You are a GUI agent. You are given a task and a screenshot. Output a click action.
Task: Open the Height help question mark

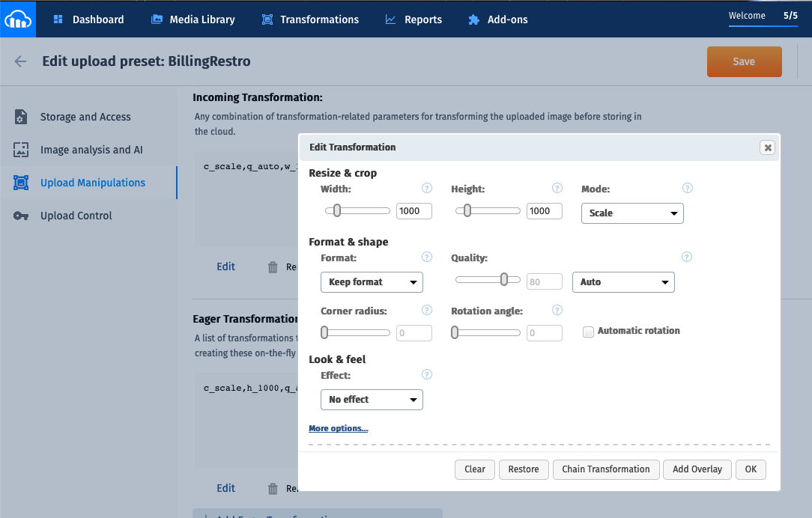(x=557, y=189)
